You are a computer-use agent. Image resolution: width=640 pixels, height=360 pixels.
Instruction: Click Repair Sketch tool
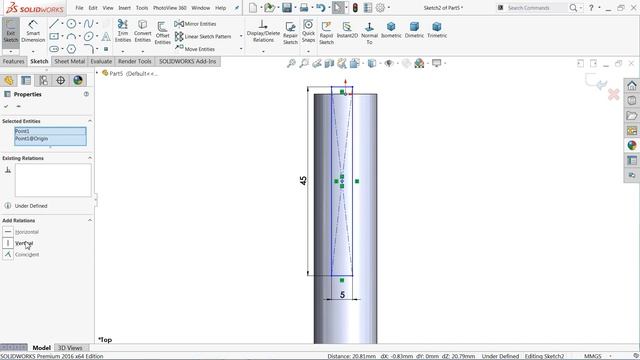click(x=290, y=33)
